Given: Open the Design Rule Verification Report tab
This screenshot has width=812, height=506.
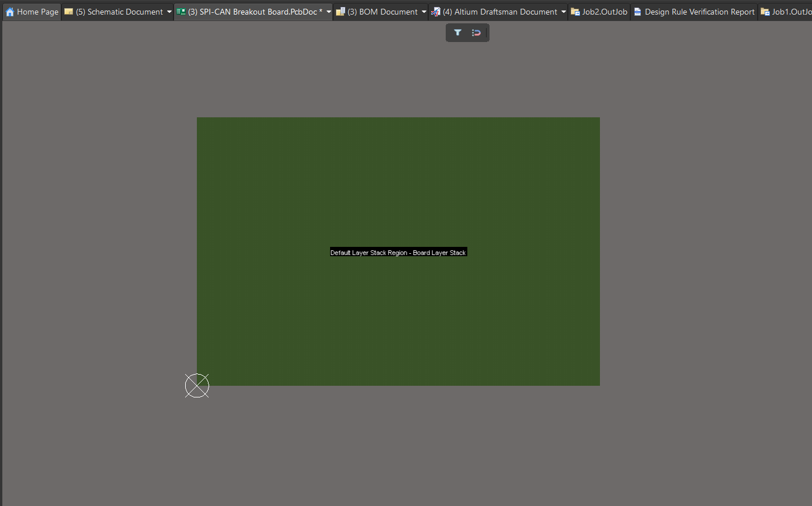Looking at the screenshot, I should coord(695,12).
